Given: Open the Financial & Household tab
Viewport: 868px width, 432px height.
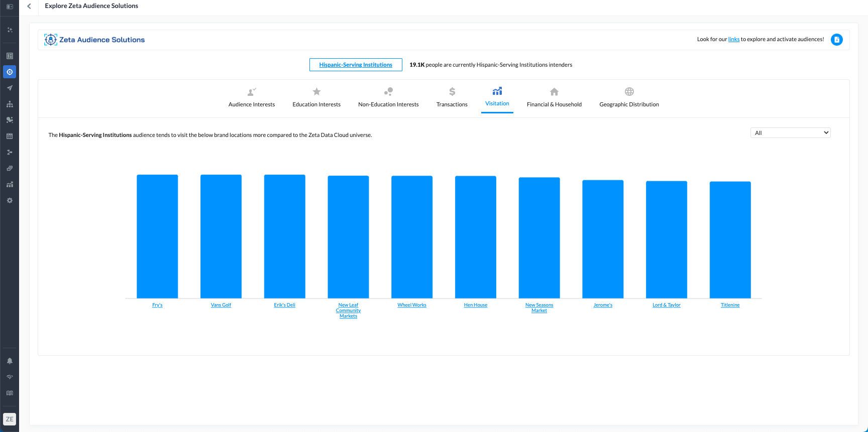Looking at the screenshot, I should (554, 97).
